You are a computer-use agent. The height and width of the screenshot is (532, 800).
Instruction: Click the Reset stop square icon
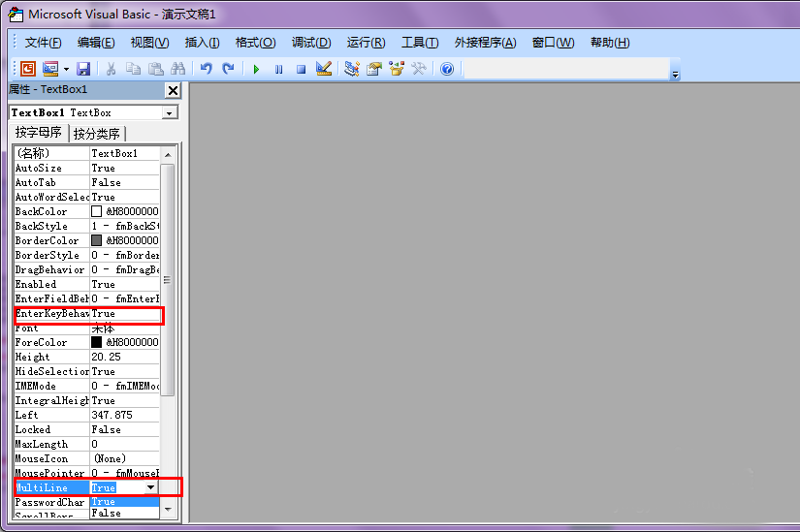[x=301, y=69]
